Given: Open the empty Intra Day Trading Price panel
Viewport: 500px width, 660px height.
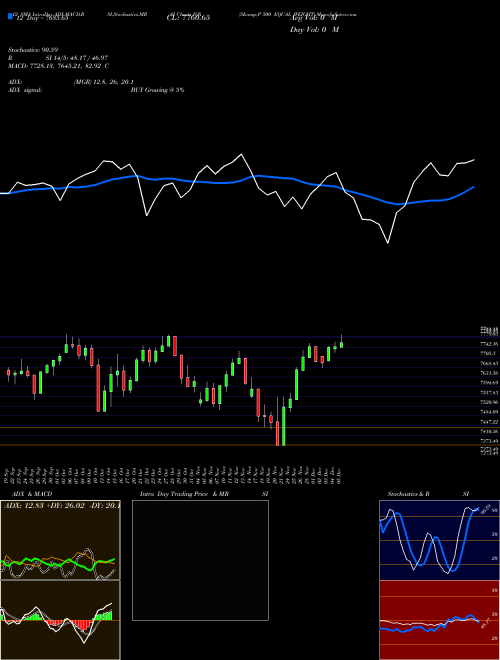Looking at the screenshot, I should [200, 560].
